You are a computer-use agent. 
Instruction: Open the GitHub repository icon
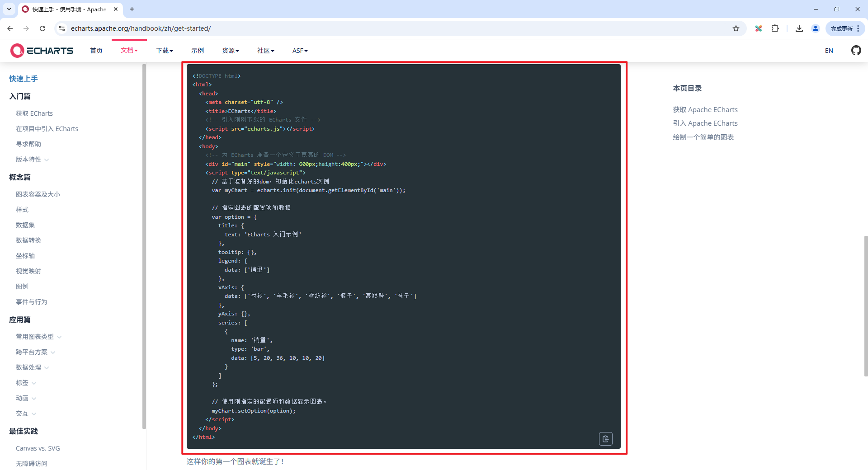856,51
